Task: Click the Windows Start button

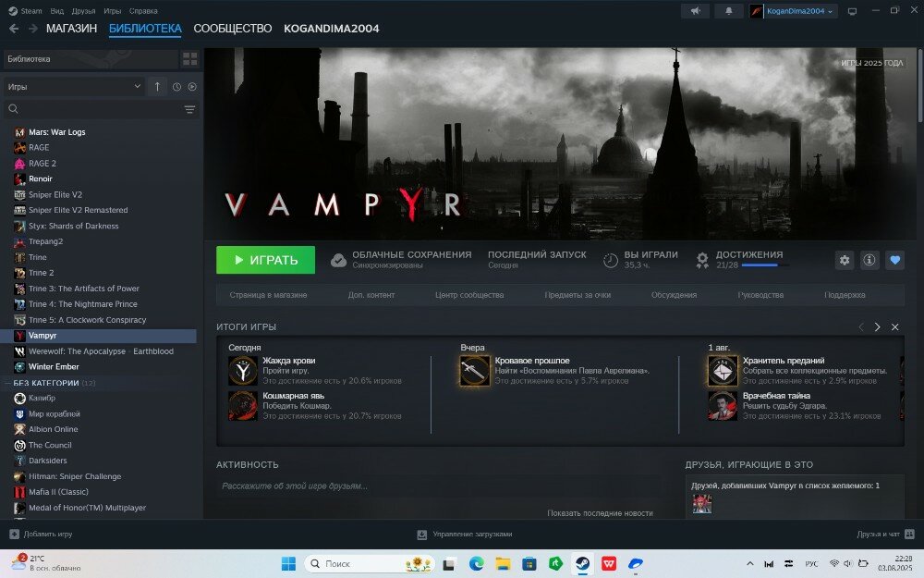Action: pos(288,564)
